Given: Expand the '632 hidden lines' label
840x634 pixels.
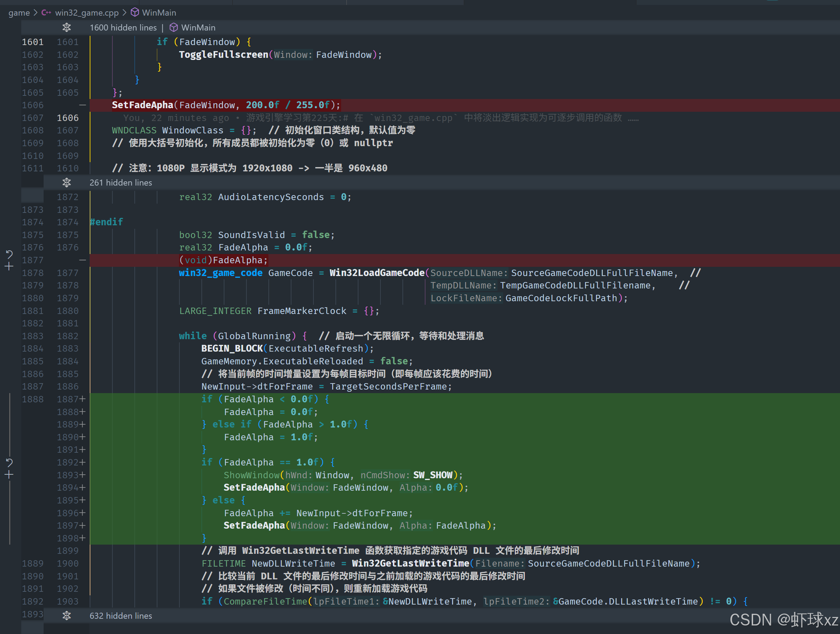Looking at the screenshot, I should pos(120,616).
